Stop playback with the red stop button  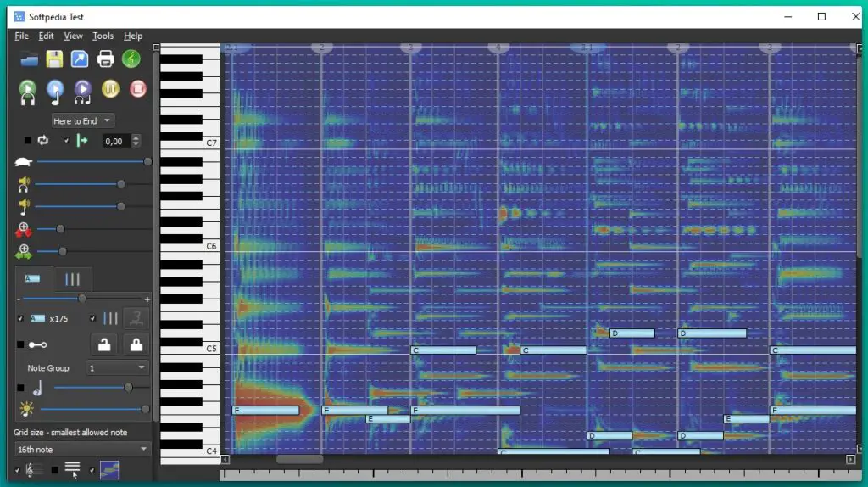click(x=137, y=89)
